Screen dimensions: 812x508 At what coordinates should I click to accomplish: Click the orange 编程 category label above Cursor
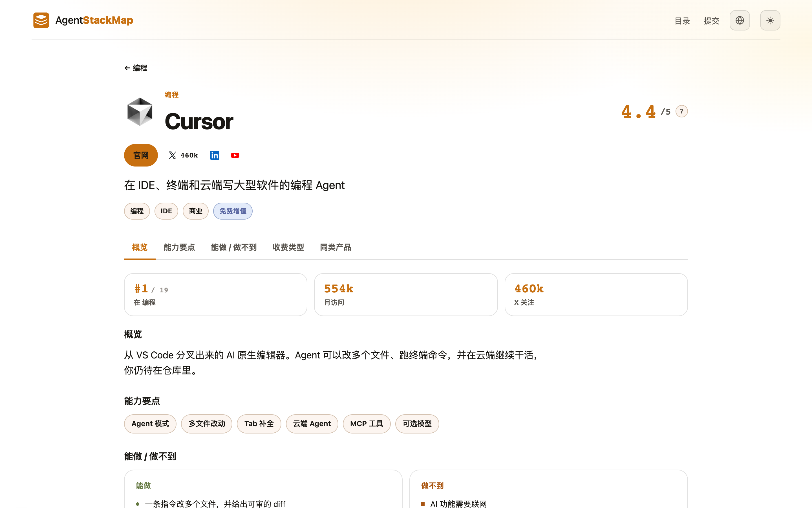point(171,95)
